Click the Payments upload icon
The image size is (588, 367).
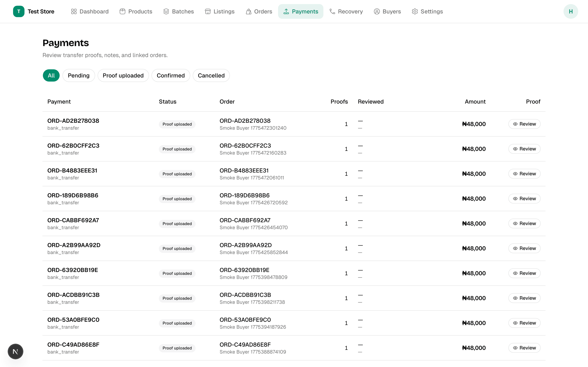click(286, 11)
